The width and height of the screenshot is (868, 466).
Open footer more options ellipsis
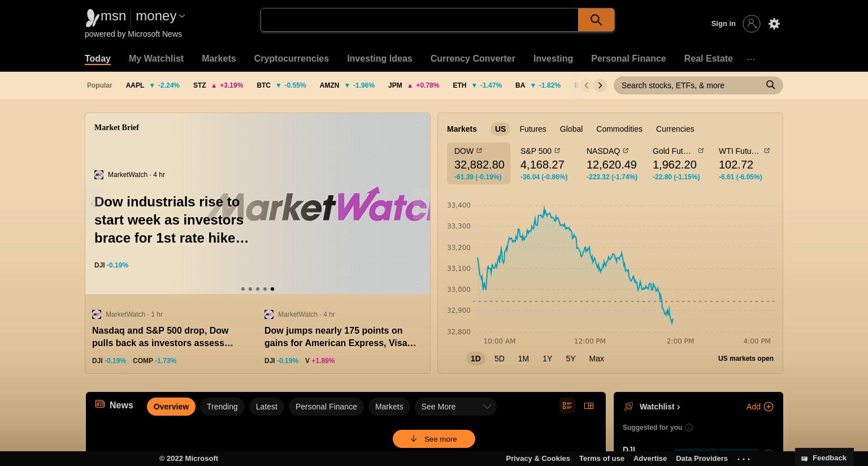pos(744,459)
